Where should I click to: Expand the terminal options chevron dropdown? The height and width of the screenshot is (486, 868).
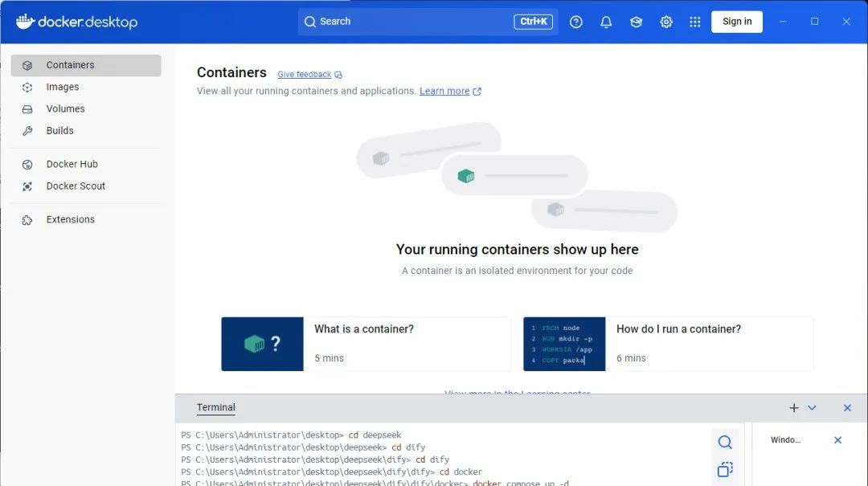click(x=812, y=408)
